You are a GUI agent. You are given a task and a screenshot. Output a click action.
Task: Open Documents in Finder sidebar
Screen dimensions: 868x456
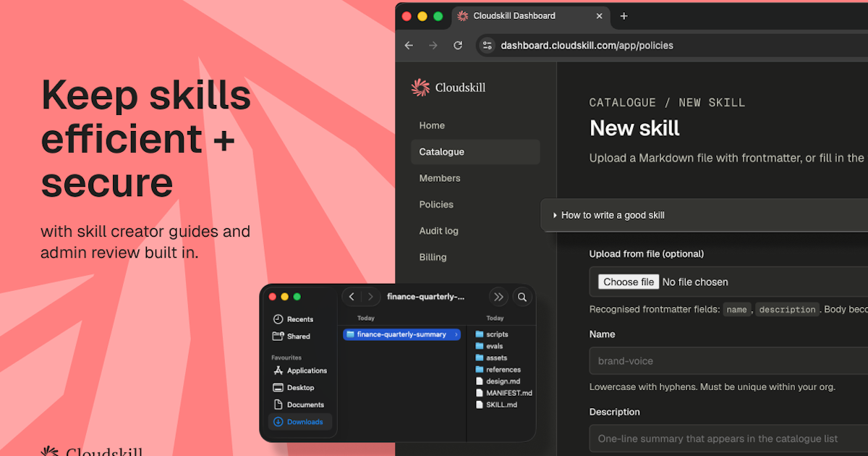[x=299, y=405]
